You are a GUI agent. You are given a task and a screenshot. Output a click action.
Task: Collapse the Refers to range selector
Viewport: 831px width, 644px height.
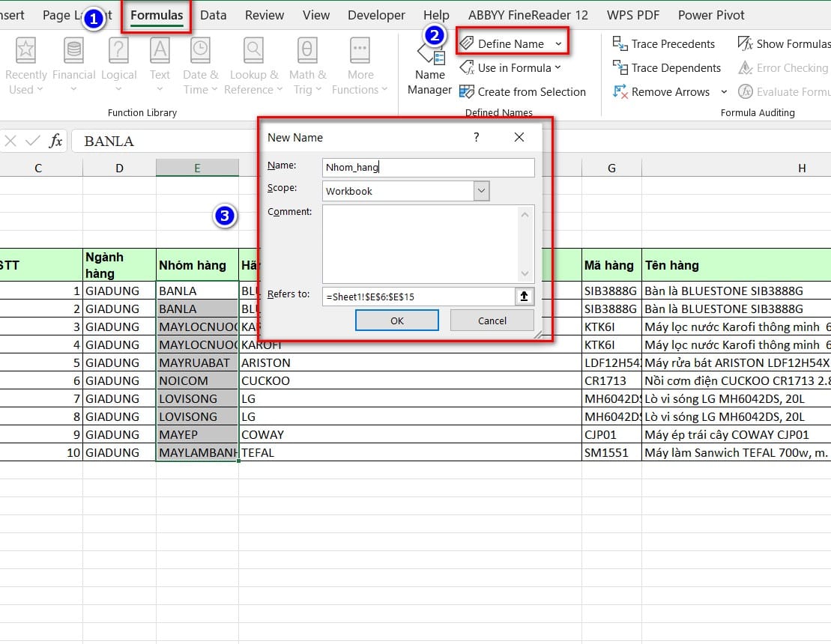click(524, 297)
